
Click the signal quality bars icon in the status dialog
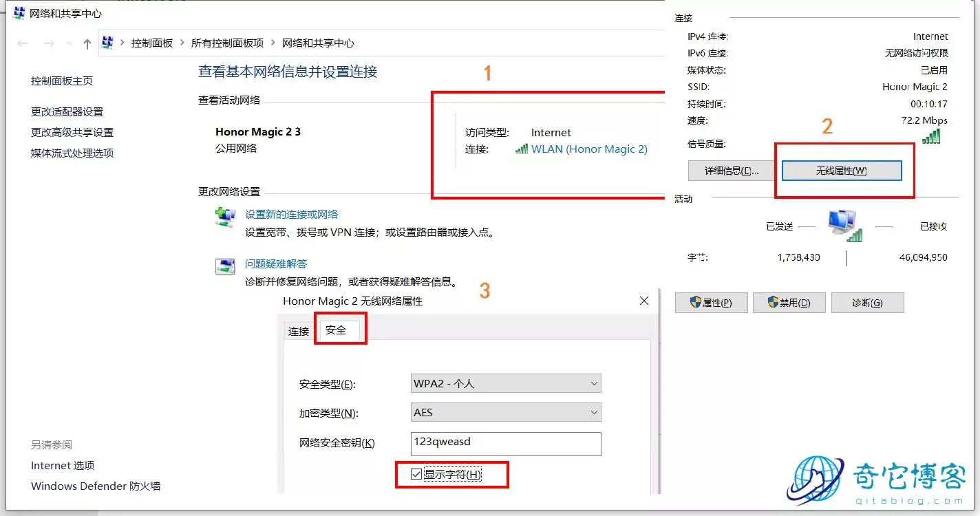pos(930,136)
